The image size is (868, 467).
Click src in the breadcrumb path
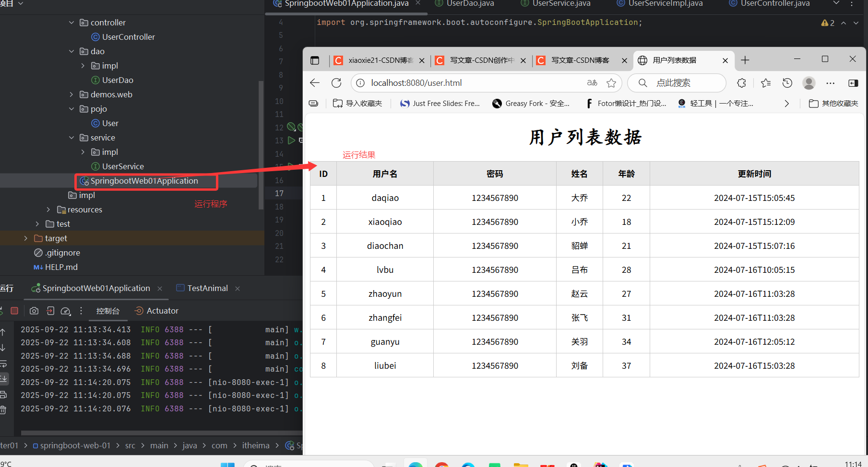(x=130, y=445)
